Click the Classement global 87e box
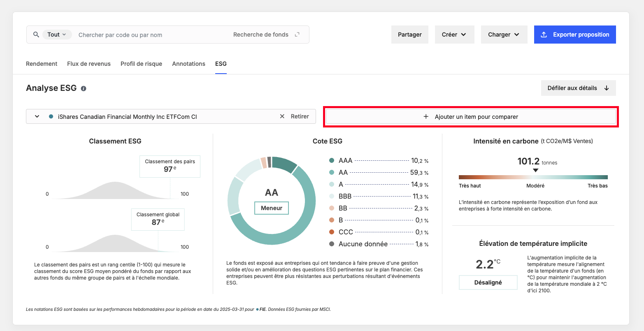This screenshot has height=331, width=644. (158, 220)
